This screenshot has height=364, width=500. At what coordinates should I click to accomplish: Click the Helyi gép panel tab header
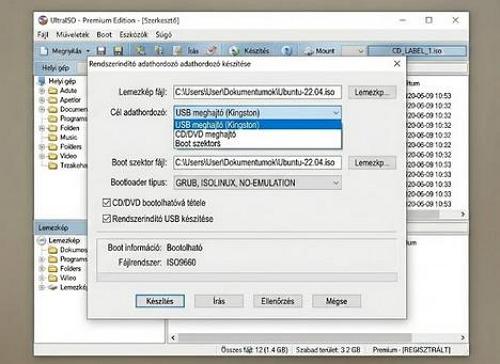[x=56, y=68]
